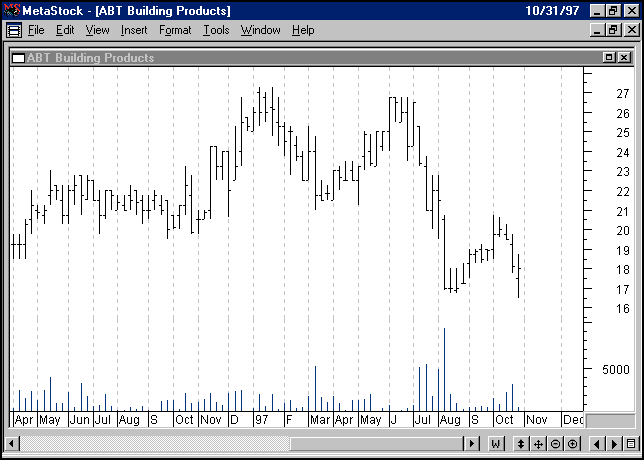Open the Help menu
The width and height of the screenshot is (644, 460).
303,30
